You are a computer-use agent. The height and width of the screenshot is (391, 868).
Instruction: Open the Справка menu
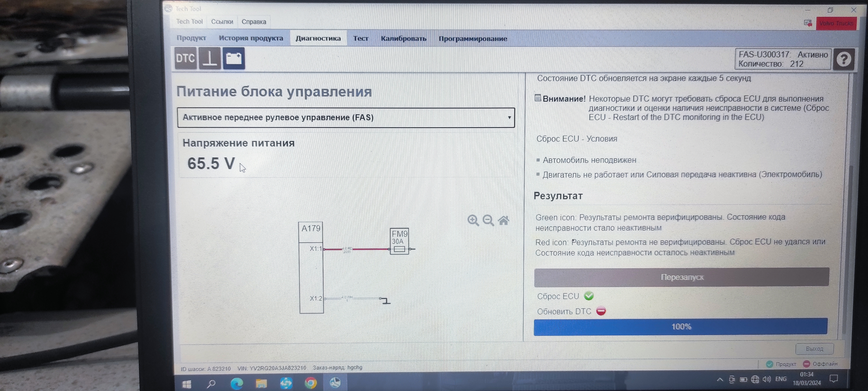click(x=254, y=22)
